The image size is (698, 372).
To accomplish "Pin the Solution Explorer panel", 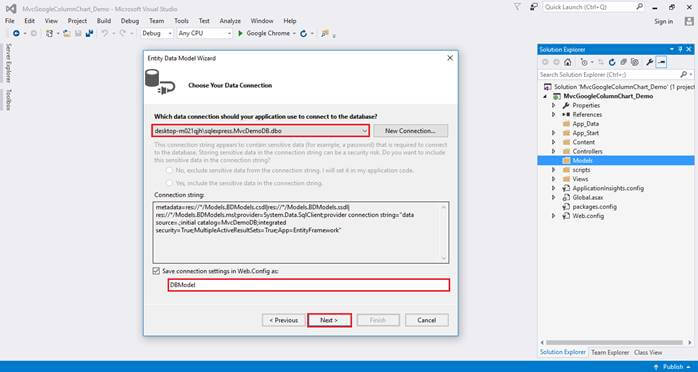I will pyautogui.click(x=680, y=49).
